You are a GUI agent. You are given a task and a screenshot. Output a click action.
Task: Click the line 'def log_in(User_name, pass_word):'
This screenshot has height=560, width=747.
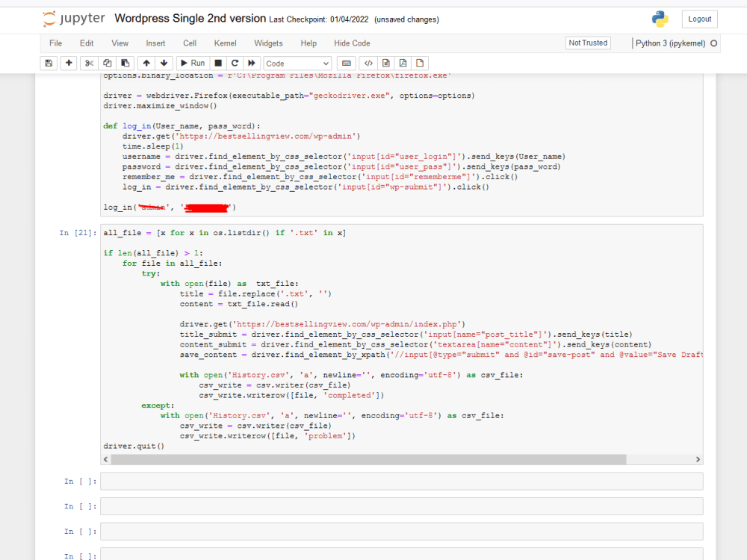click(x=182, y=126)
